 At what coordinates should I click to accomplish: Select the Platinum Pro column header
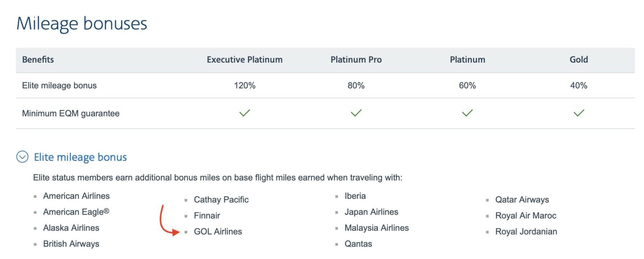(356, 59)
